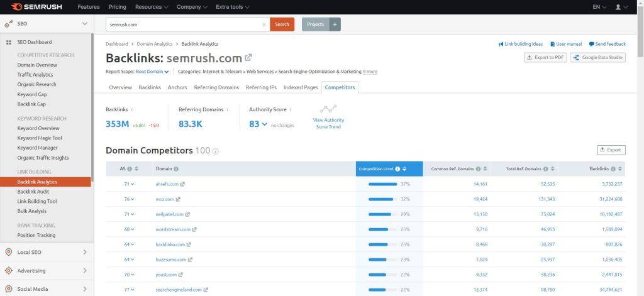644x296 pixels.
Task: Click the Semrush logo
Action: (x=38, y=7)
